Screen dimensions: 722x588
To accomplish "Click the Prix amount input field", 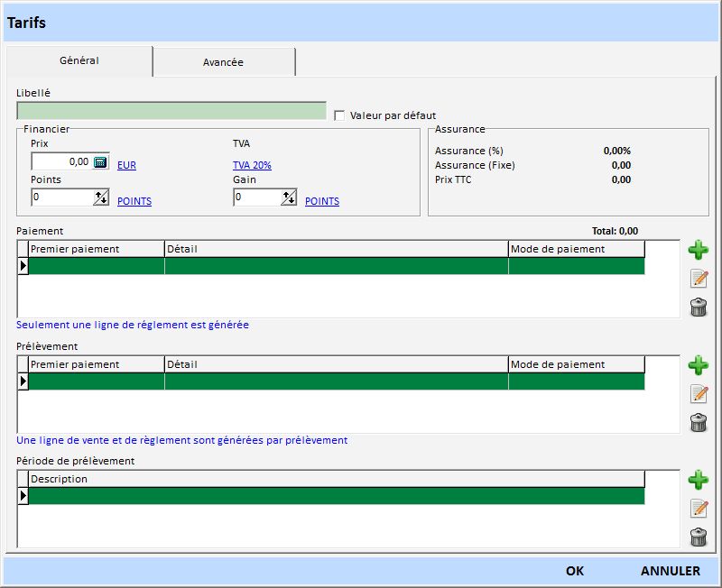I will pyautogui.click(x=61, y=162).
